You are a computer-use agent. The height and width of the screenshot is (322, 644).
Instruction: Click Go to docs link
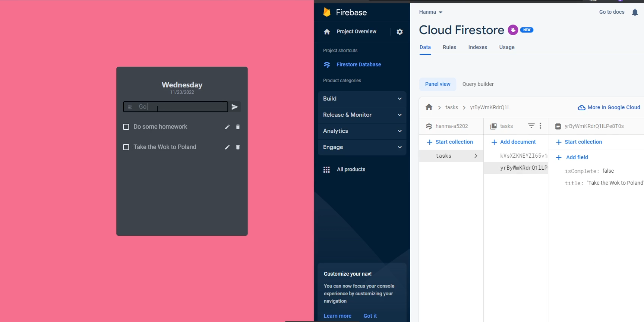click(612, 12)
